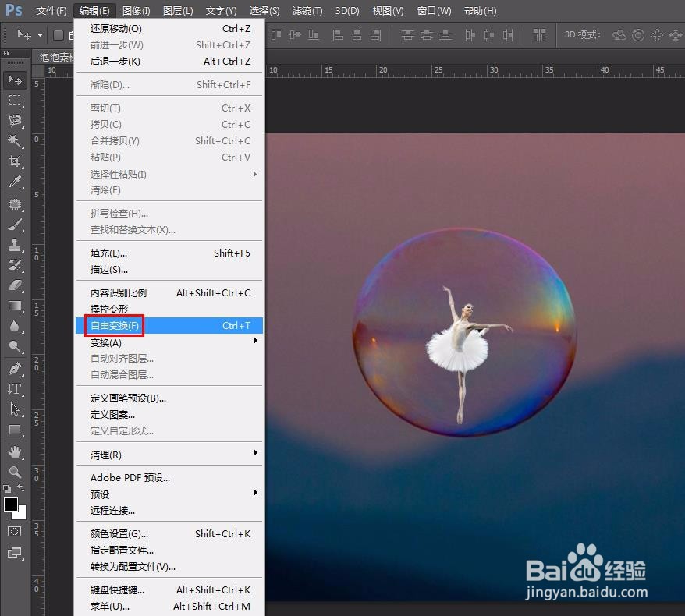Click the black foreground color swatch

click(10, 504)
